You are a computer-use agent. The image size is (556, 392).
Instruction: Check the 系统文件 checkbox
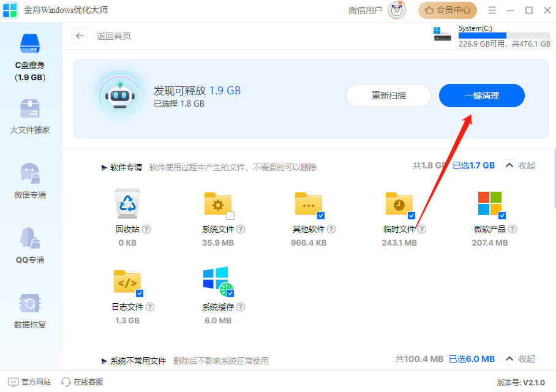(x=230, y=216)
